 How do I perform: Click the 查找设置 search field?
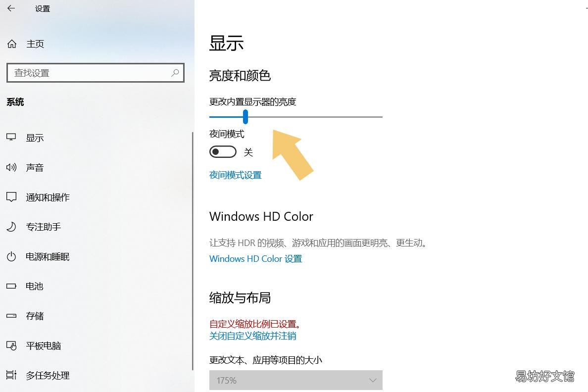(x=96, y=73)
